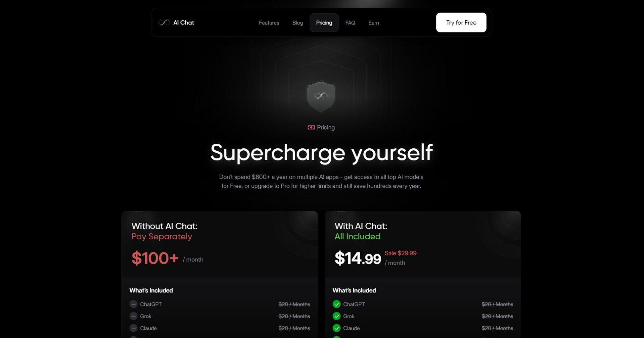This screenshot has width=644, height=338.
Task: Click the gray minus icon beside Claude
Action: 133,328
